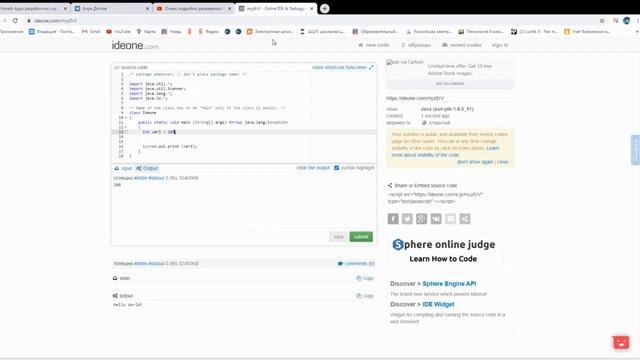Click the 100 output value

pos(117,184)
